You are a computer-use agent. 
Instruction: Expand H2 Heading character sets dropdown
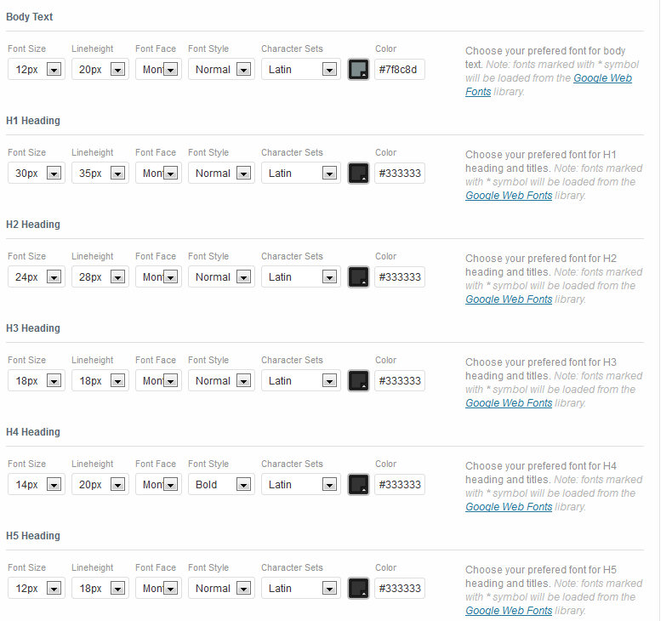(x=301, y=277)
